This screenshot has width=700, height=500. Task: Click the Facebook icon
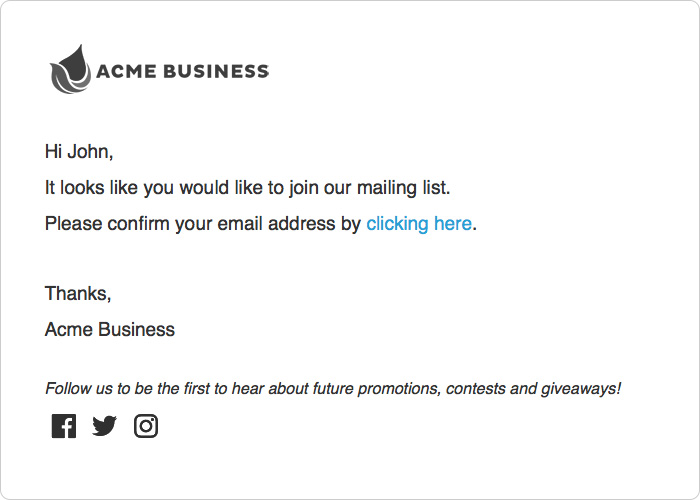(63, 427)
